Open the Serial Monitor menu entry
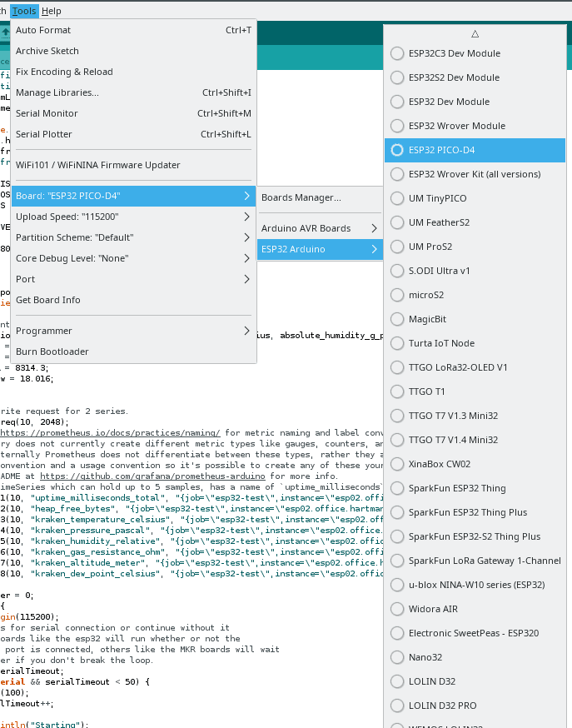Image resolution: width=572 pixels, height=728 pixels. click(133, 113)
